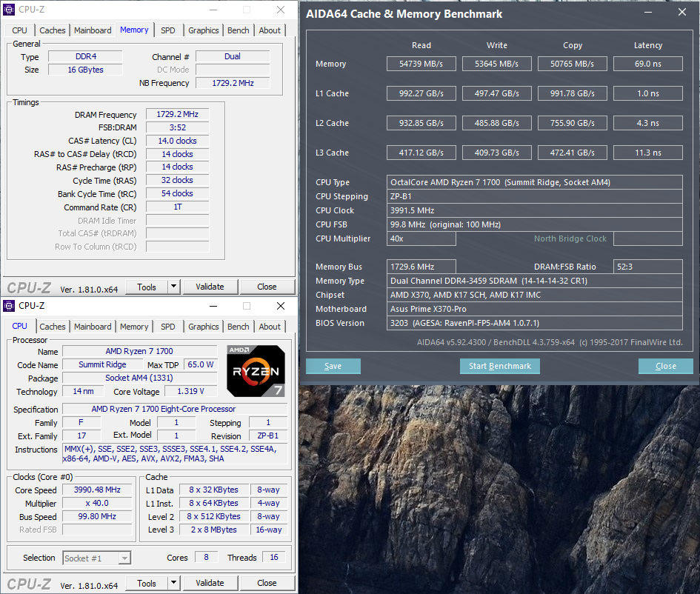Click the L1 Cache Read value 992.27 GB/s
Viewport: 700px width, 594px height.
(421, 93)
